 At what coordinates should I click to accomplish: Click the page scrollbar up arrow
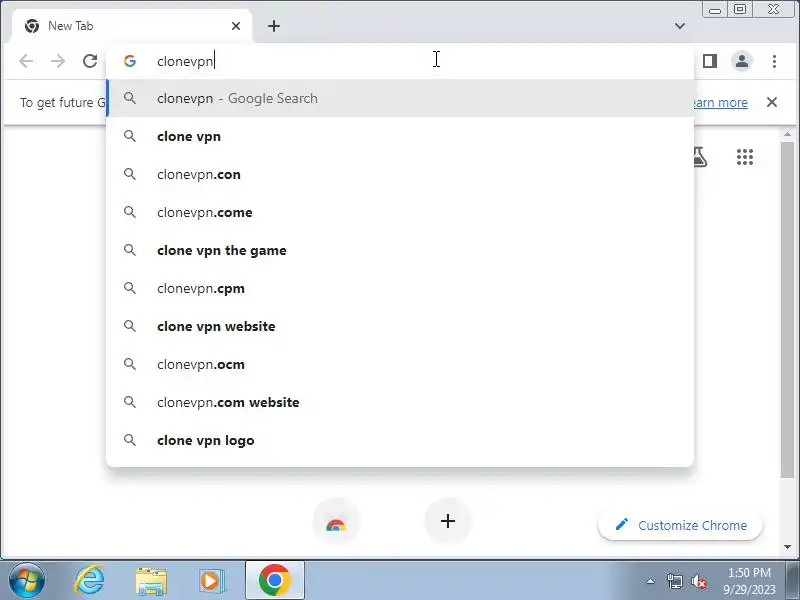787,134
